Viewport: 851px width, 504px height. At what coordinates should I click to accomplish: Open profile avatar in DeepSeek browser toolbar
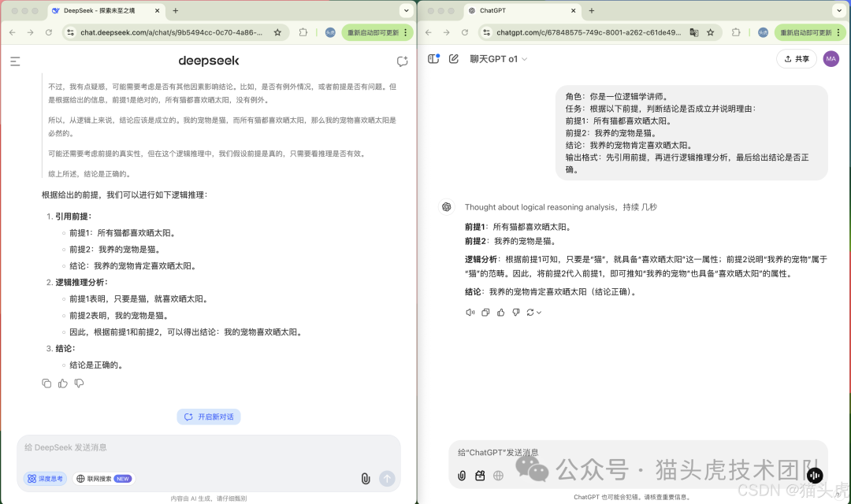330,32
